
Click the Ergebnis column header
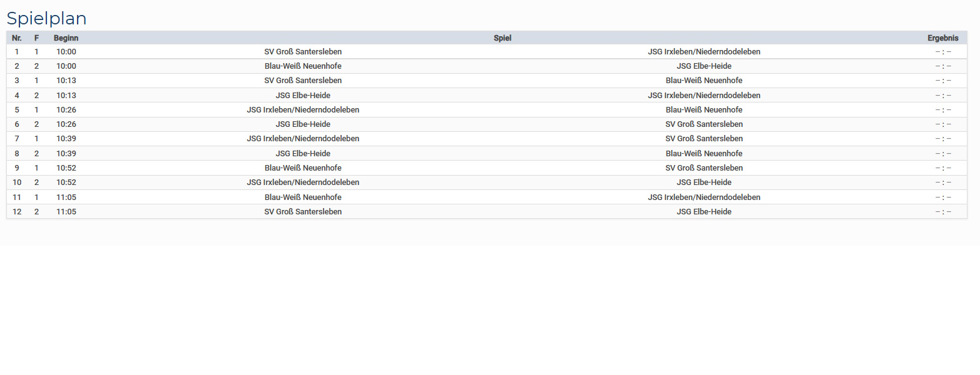(943, 38)
